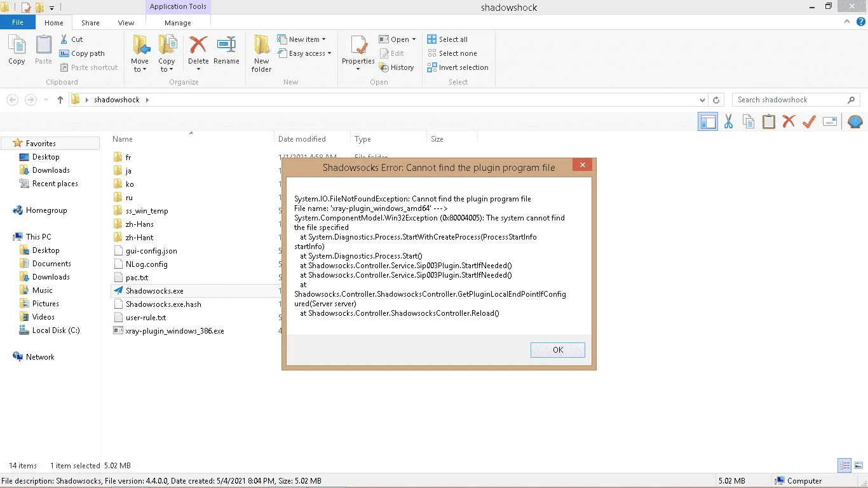Go up one folder level with the arrow
Screen dimensions: 868x488
(x=60, y=100)
